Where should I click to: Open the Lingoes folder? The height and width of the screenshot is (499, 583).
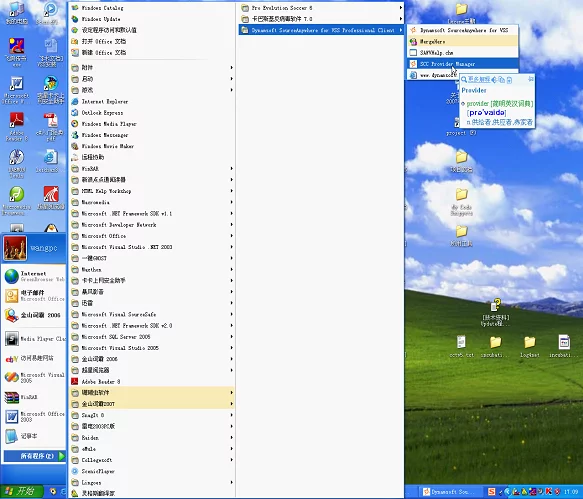[152, 482]
